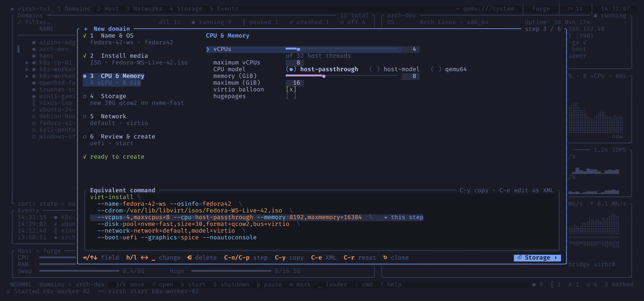Click C-n/C-p step hint

coord(246,258)
